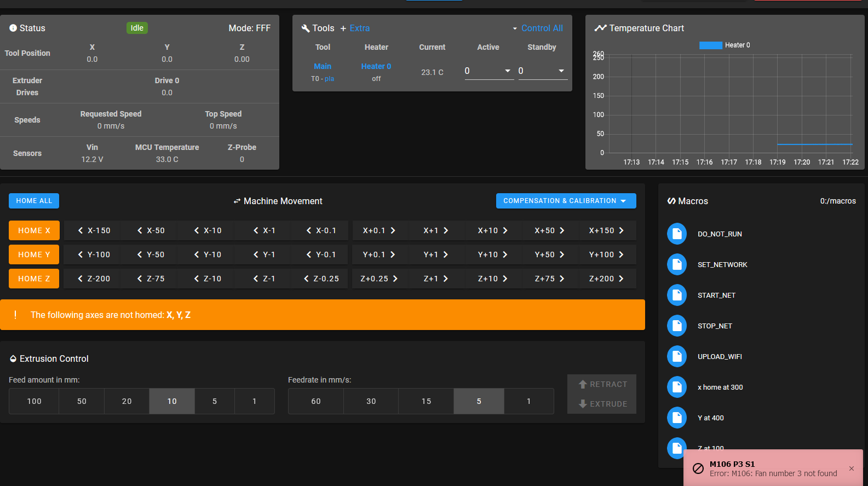Move Y axis by +50
Image resolution: width=868 pixels, height=486 pixels.
click(x=550, y=254)
